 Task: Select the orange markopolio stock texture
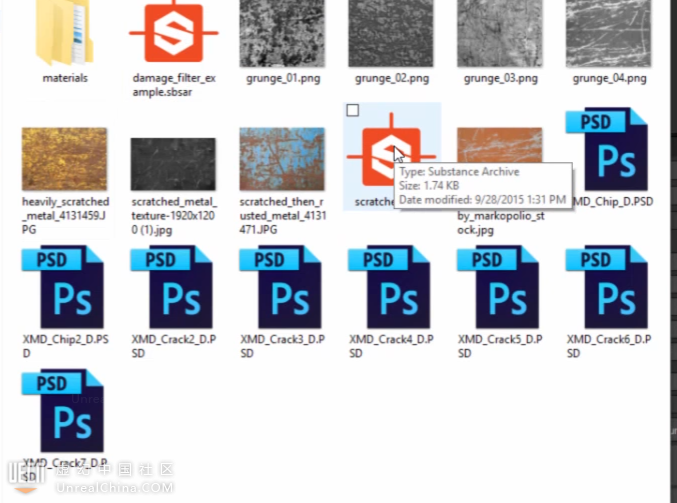[x=499, y=145]
